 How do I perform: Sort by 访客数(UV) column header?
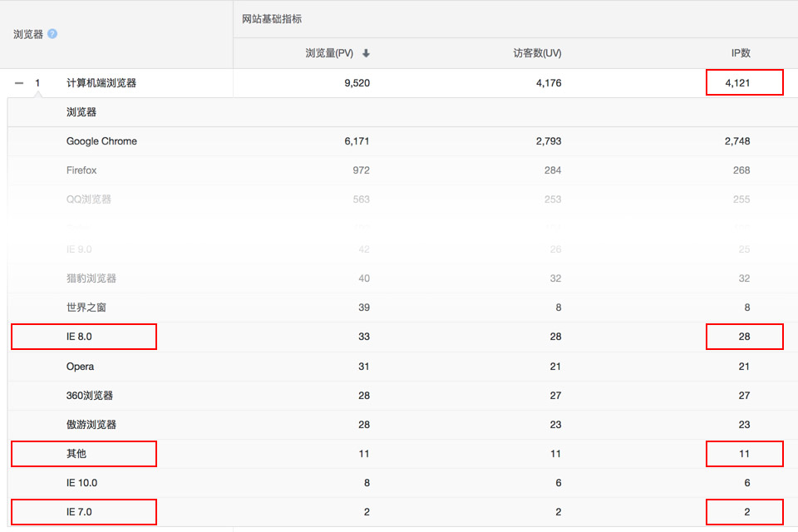pos(537,53)
